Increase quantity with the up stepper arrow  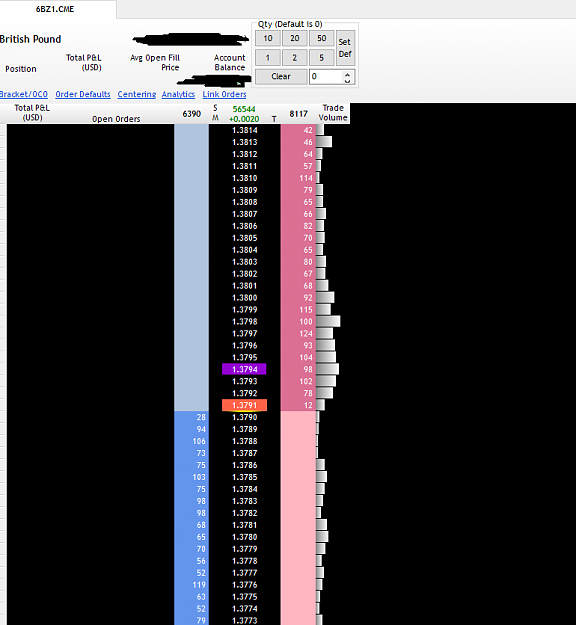coord(348,74)
